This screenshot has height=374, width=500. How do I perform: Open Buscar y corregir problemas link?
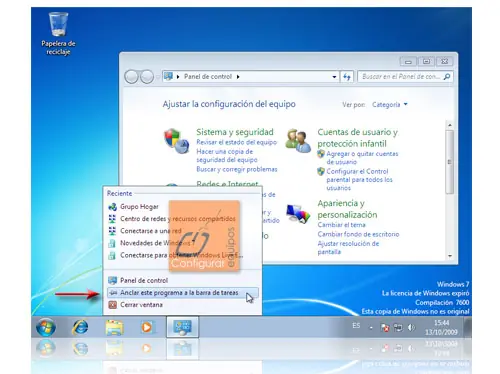pos(237,169)
